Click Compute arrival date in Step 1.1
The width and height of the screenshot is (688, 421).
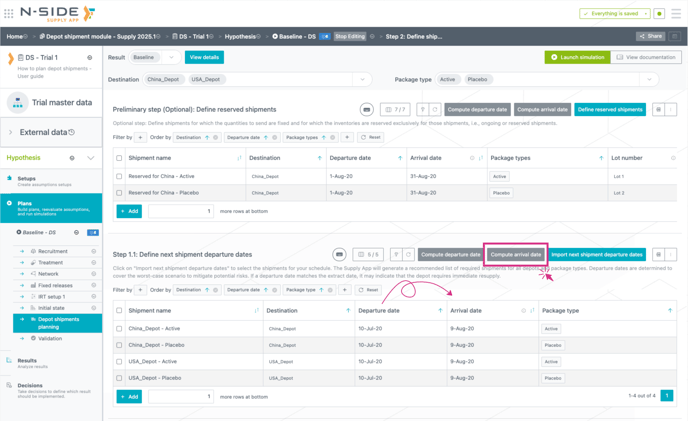515,255
